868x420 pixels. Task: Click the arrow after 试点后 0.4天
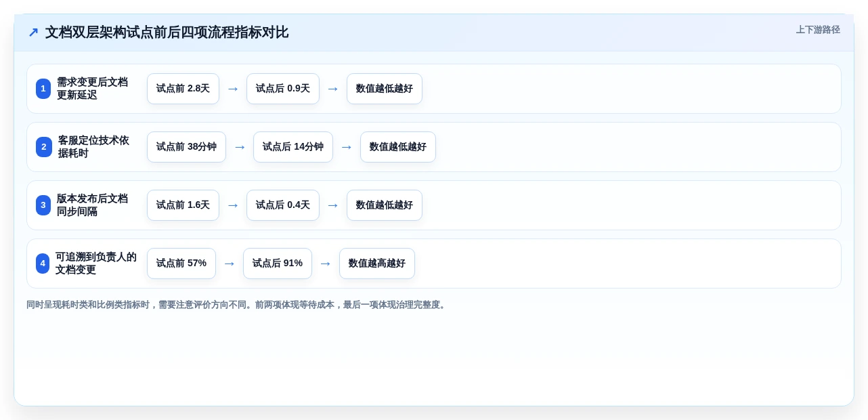[x=333, y=205]
